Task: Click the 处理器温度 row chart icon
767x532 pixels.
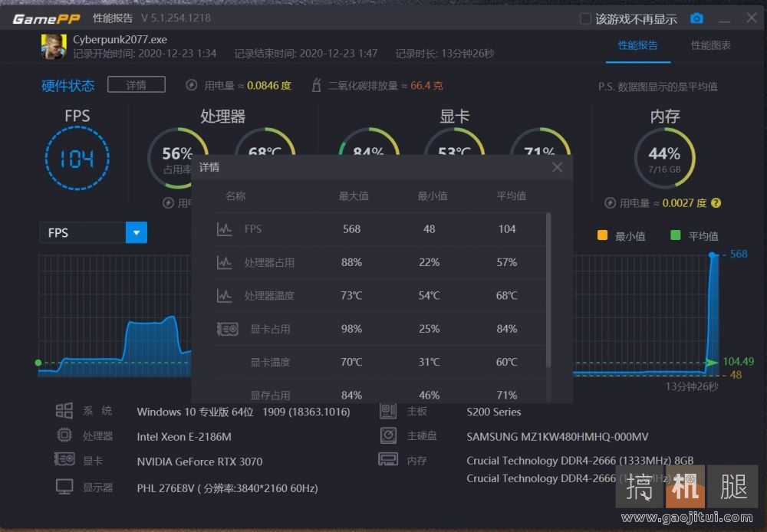Action: click(x=225, y=295)
